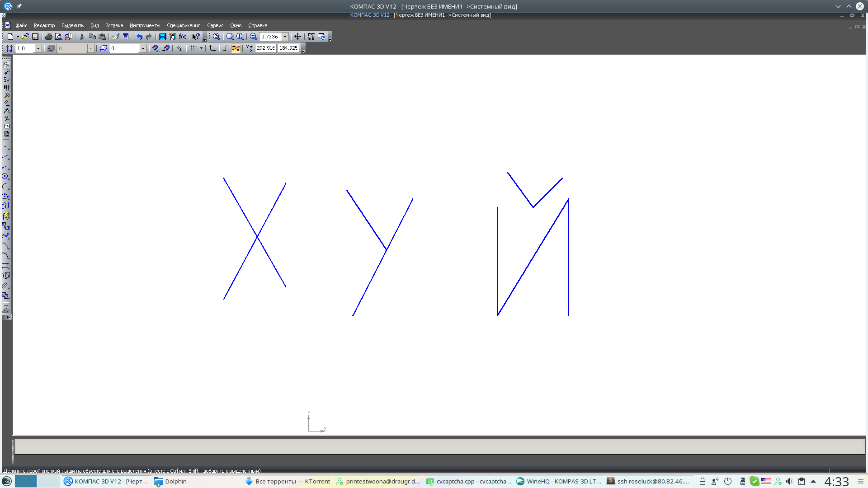
Task: Select the Circle drawing tool
Action: coord(5,177)
